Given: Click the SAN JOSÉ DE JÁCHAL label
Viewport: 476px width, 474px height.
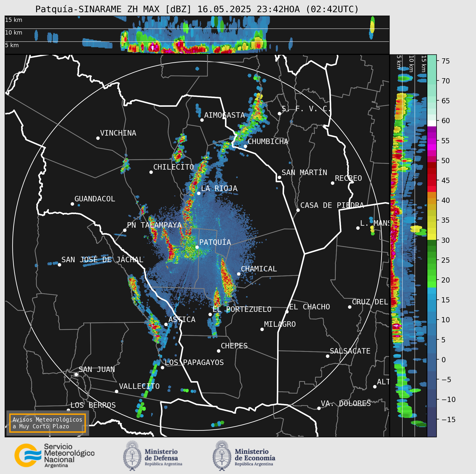Looking at the screenshot, I should pyautogui.click(x=102, y=259).
